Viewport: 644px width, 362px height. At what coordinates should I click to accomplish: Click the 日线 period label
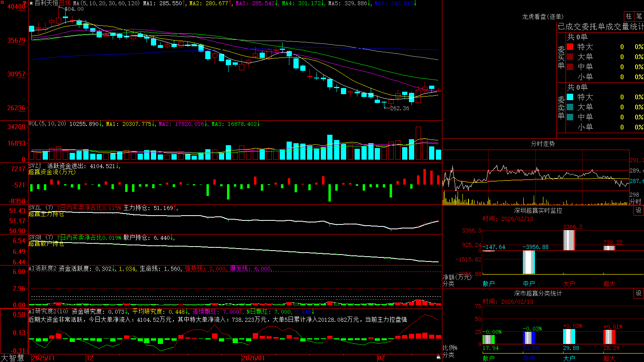coord(65,3)
